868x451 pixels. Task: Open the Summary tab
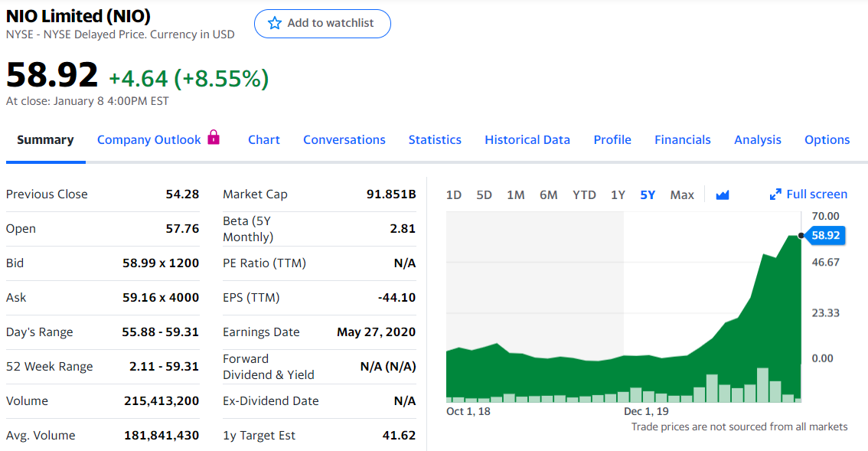click(x=45, y=139)
